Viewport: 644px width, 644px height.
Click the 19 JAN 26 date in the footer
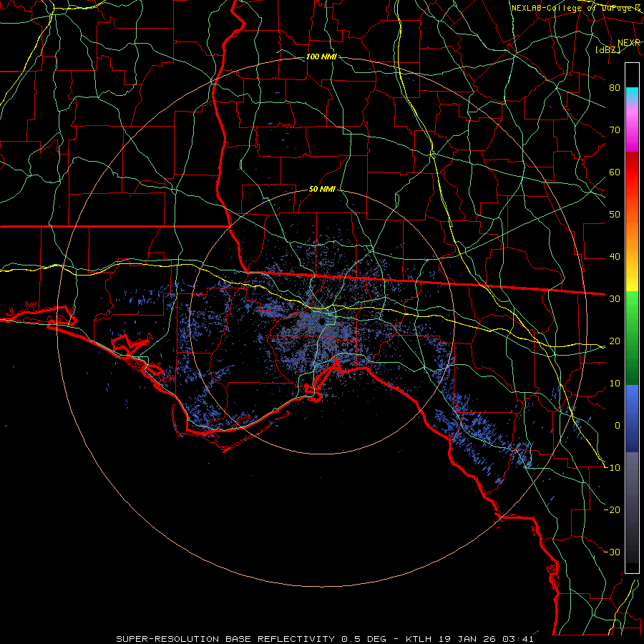pos(469,639)
